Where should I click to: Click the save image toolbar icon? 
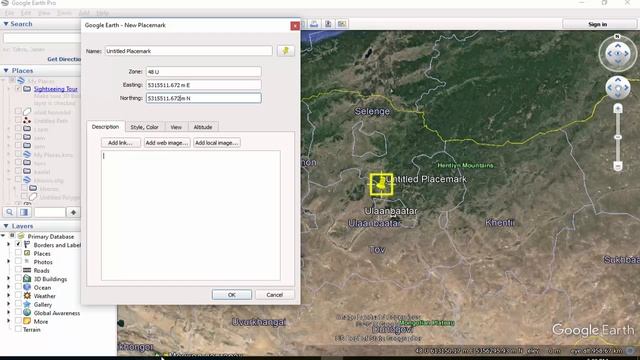(328, 24)
